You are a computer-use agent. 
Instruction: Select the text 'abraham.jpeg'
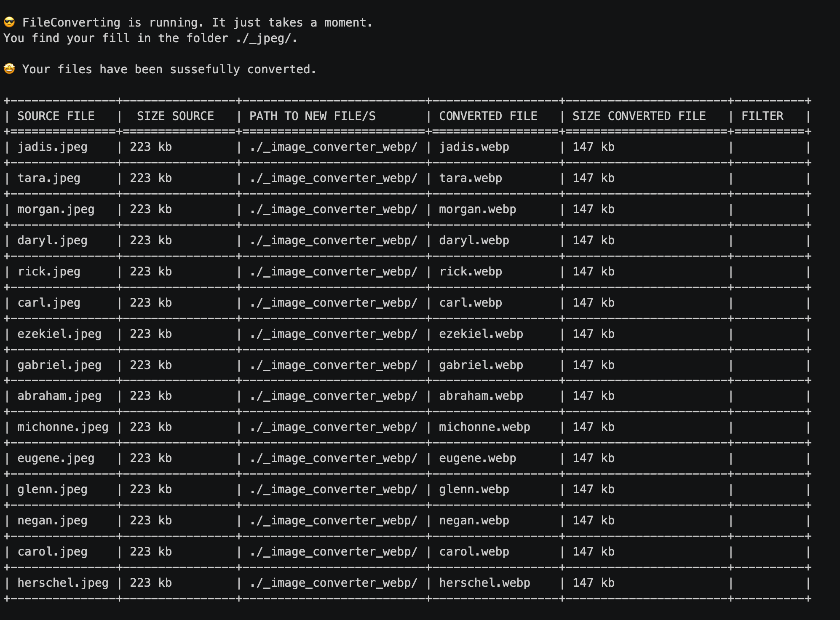[59, 396]
